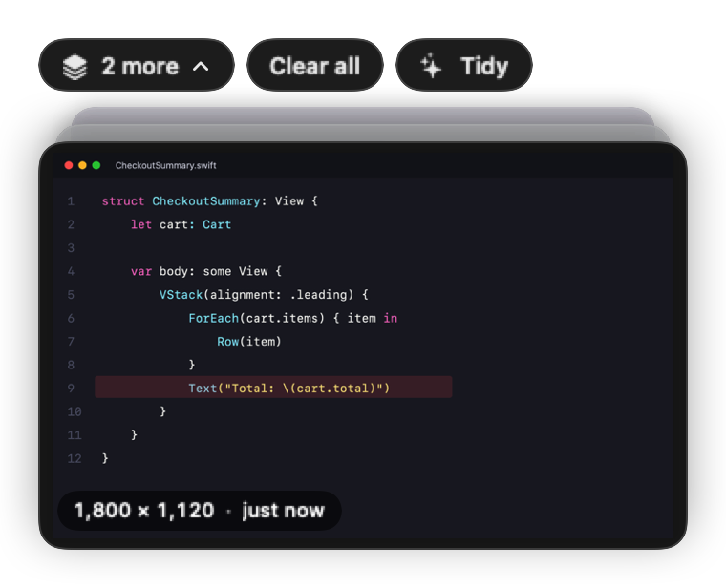Click the "ForEach(cart.items) { item in" line
The height and width of the screenshot is (588, 726).
293,318
